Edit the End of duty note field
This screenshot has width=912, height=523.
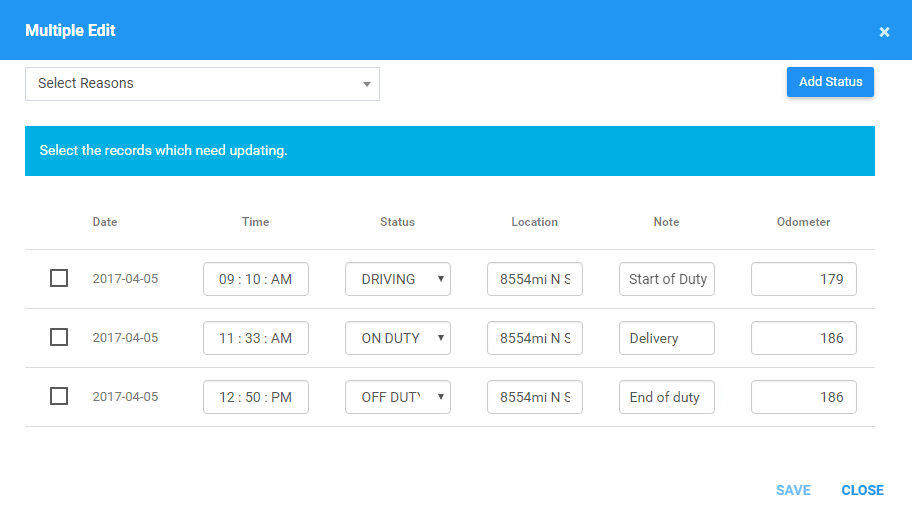coord(667,397)
